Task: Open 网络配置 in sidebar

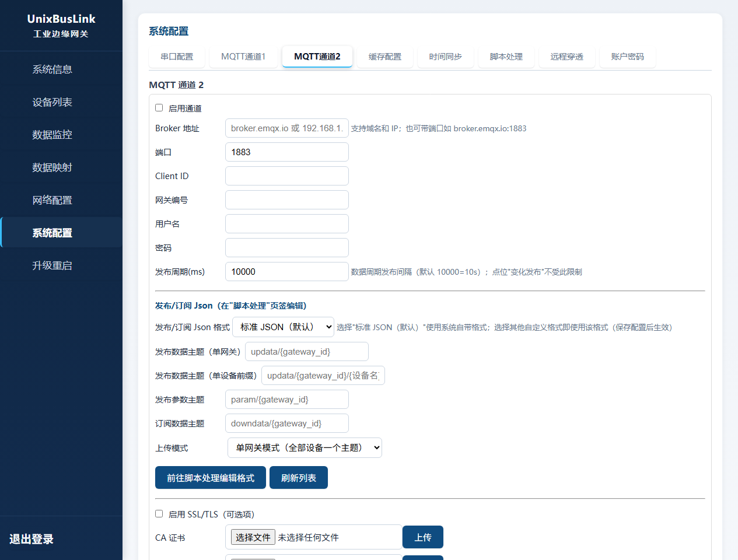Action: click(61, 200)
